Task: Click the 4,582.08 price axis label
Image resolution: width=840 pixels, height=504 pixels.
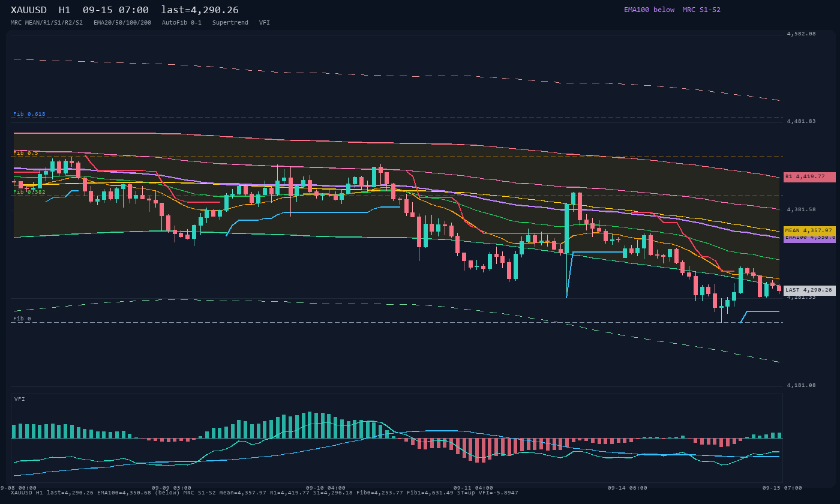Action: (801, 34)
